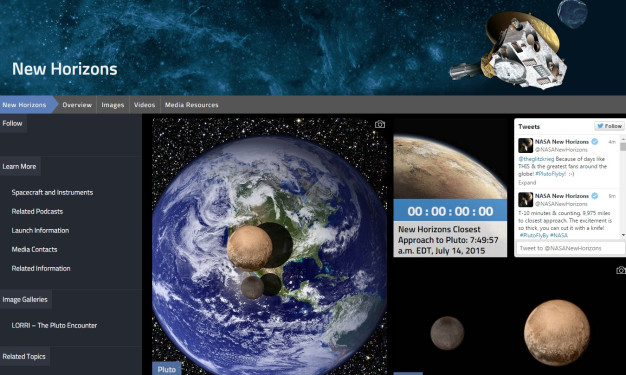Click camera icon on Earth-Pluto image
This screenshot has height=375, width=626.
tap(380, 124)
